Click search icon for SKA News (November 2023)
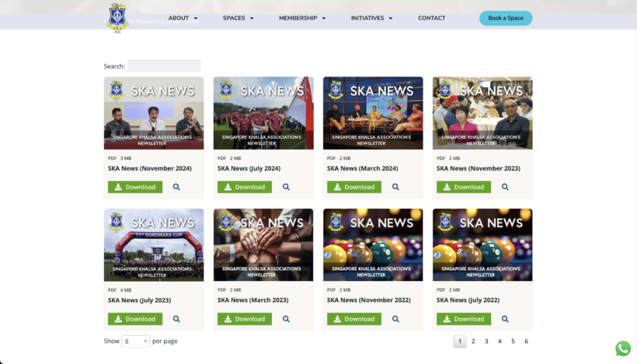 (x=505, y=187)
